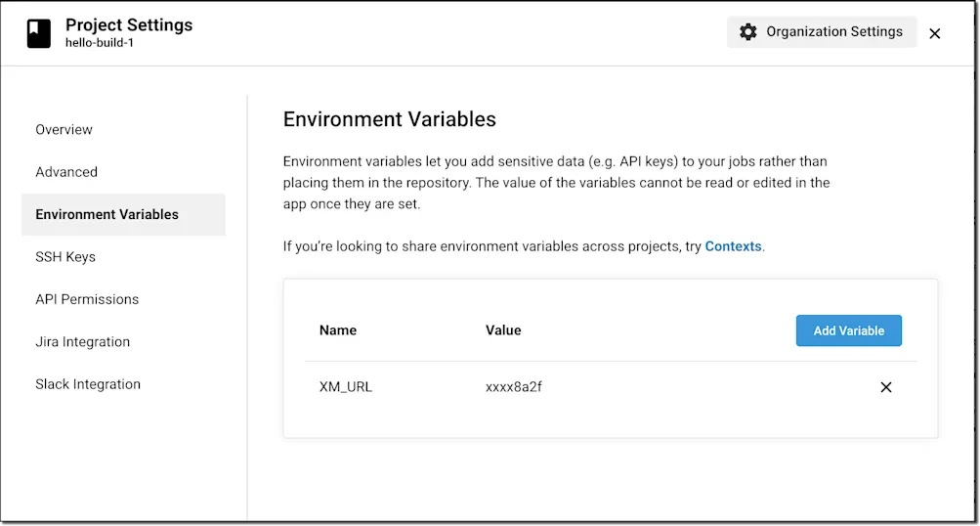
Task: Click the Value column header
Action: (x=503, y=330)
